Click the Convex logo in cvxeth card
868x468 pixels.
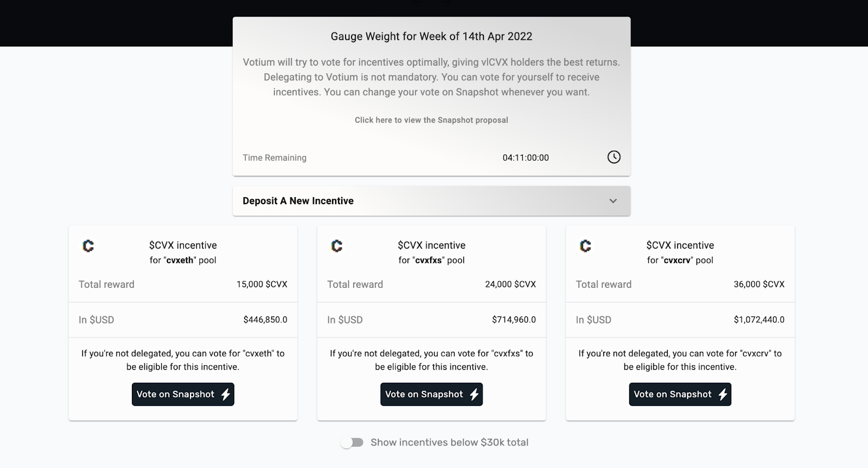point(88,246)
